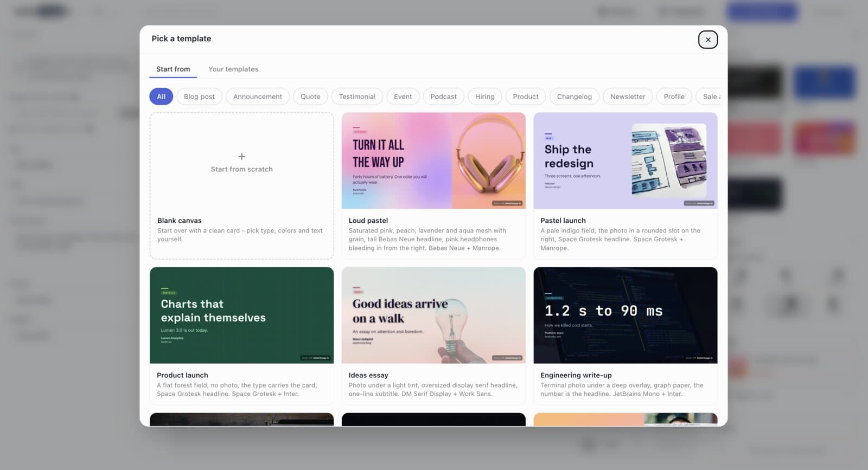
Task: Click the Pastel launch title text
Action: point(563,221)
